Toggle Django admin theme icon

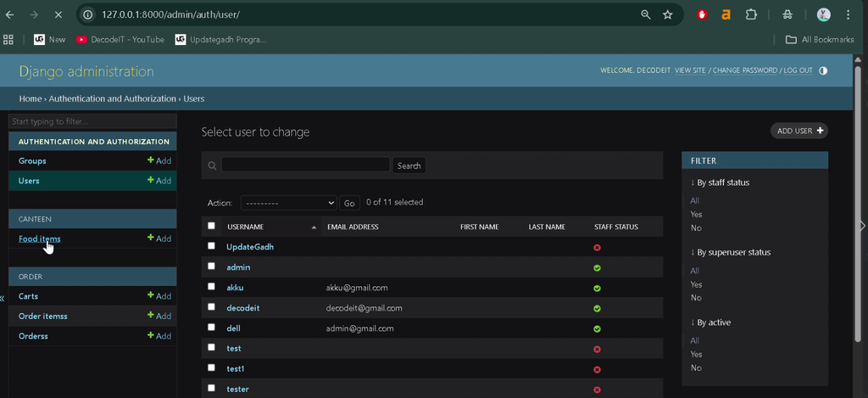pyautogui.click(x=823, y=71)
